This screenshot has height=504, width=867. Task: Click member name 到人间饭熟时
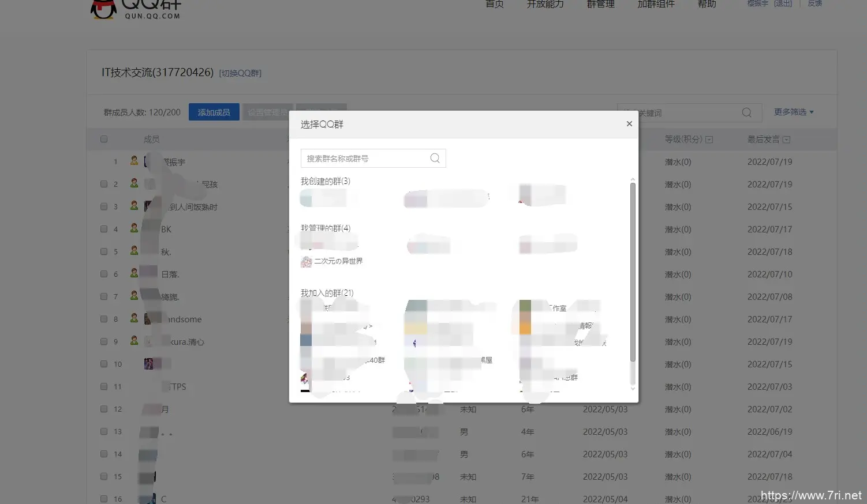coord(193,207)
